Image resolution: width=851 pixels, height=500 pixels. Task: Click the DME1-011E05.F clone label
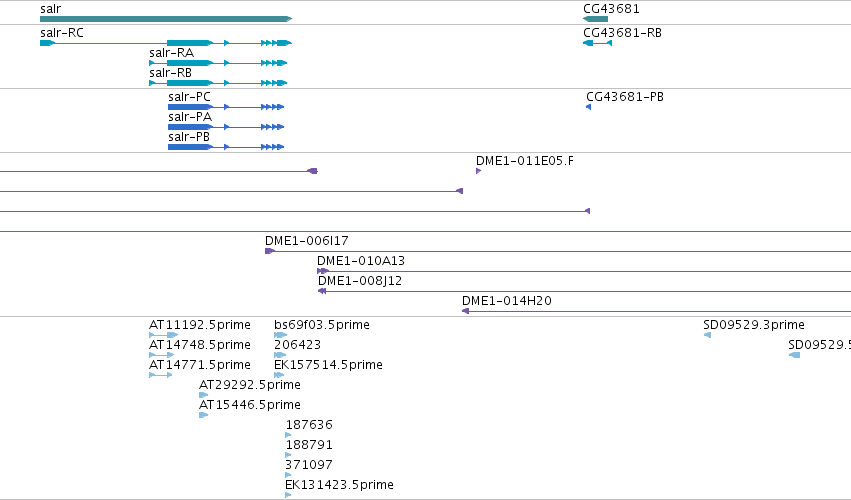(x=525, y=161)
